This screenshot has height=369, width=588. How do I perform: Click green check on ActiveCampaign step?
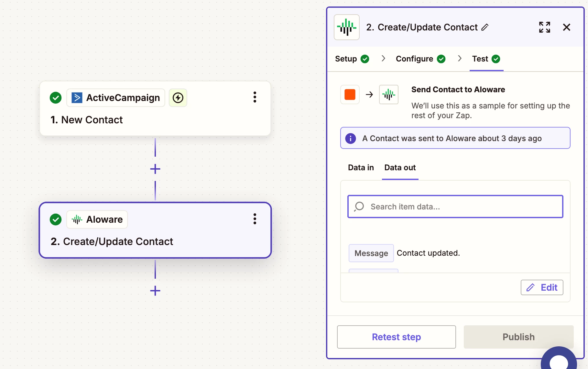coord(56,98)
